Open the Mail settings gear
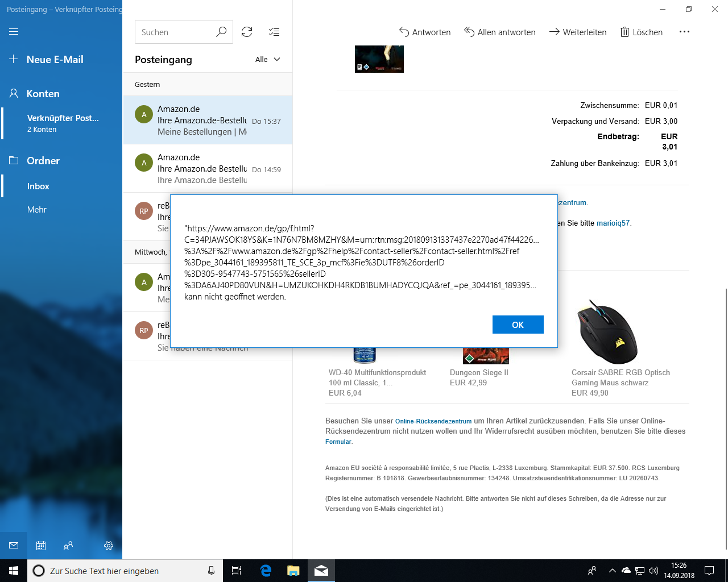The width and height of the screenshot is (728, 582). click(109, 546)
